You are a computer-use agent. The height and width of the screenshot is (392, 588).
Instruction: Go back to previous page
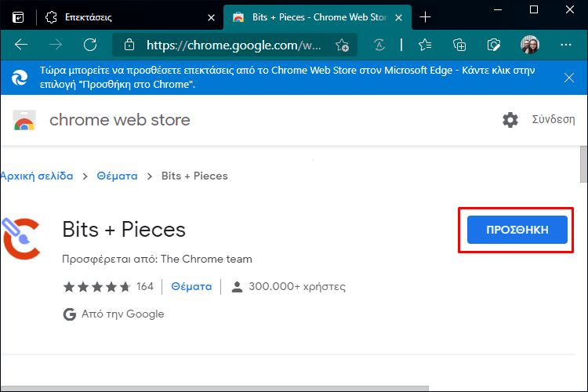click(21, 45)
